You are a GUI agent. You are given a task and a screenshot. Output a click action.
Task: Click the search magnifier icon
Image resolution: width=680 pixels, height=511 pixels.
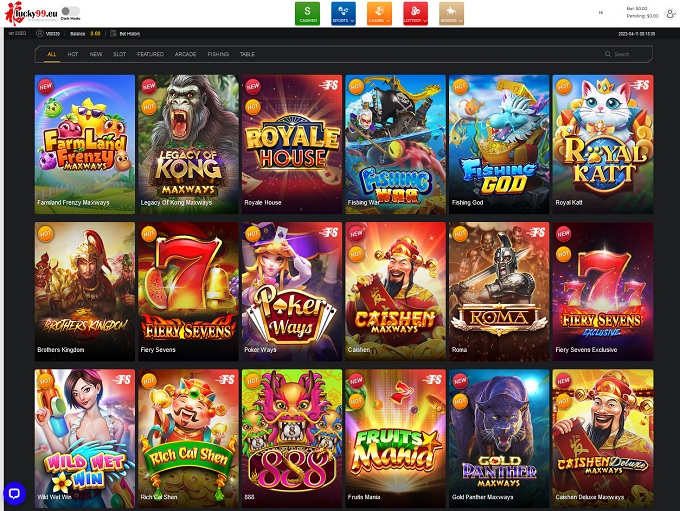[608, 54]
